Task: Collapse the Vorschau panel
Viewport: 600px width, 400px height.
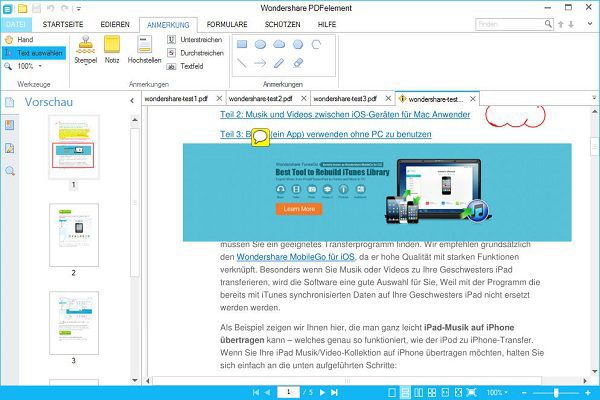Action: 132,101
